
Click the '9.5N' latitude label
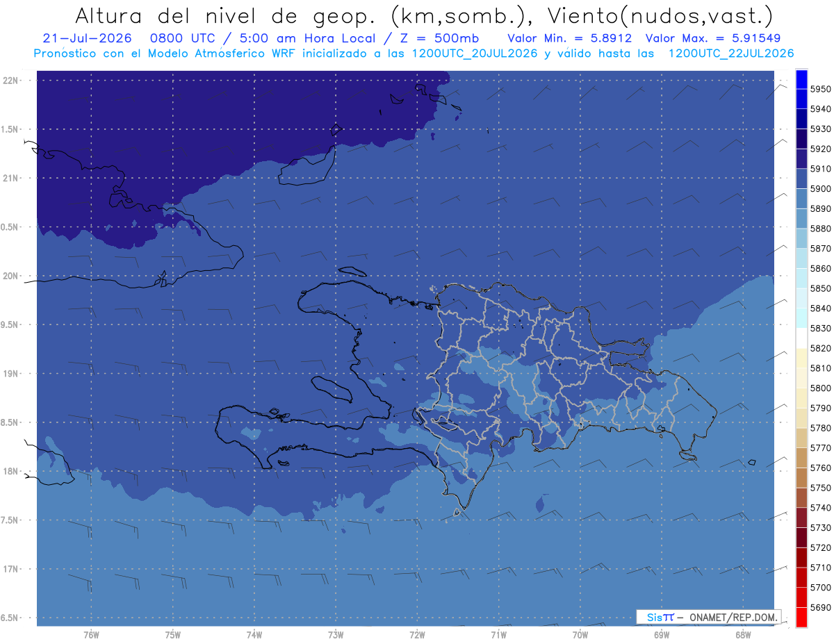10,324
